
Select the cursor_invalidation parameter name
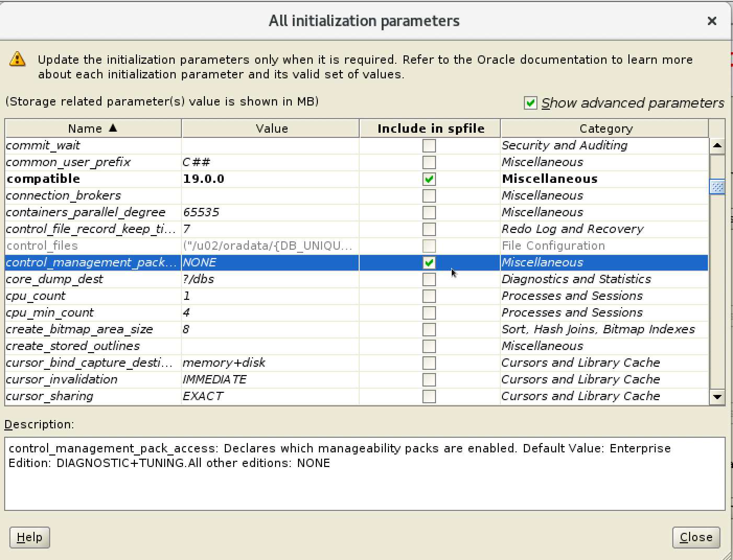(62, 379)
